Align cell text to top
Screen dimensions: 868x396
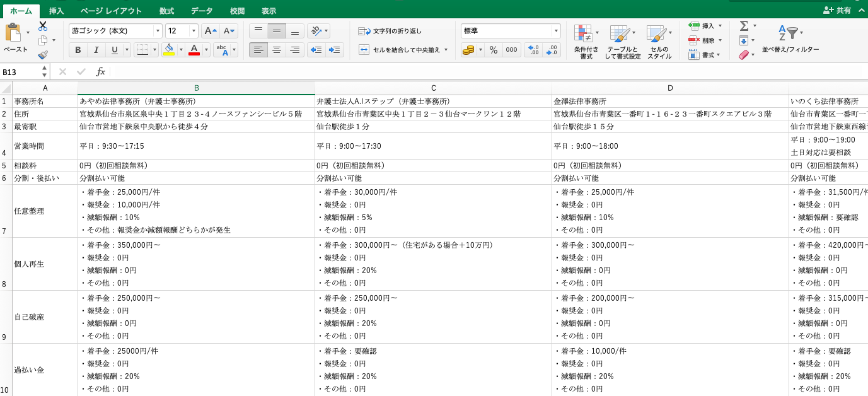tap(258, 31)
